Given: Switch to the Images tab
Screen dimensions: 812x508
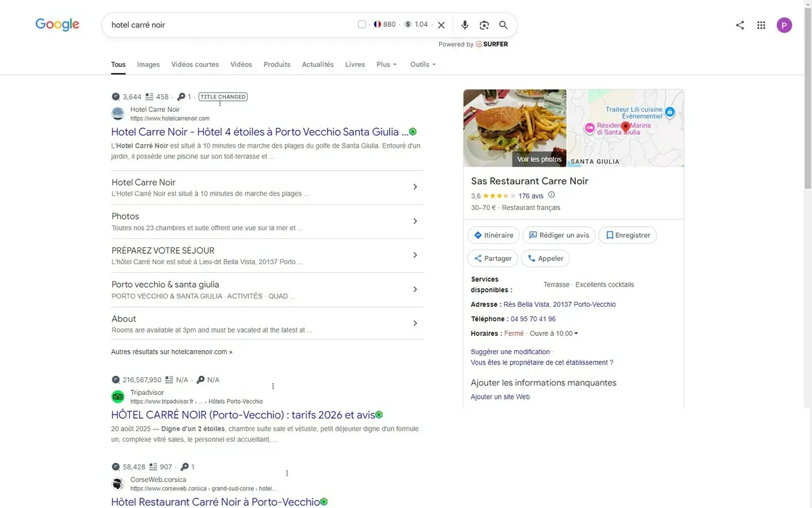Looking at the screenshot, I should 148,64.
